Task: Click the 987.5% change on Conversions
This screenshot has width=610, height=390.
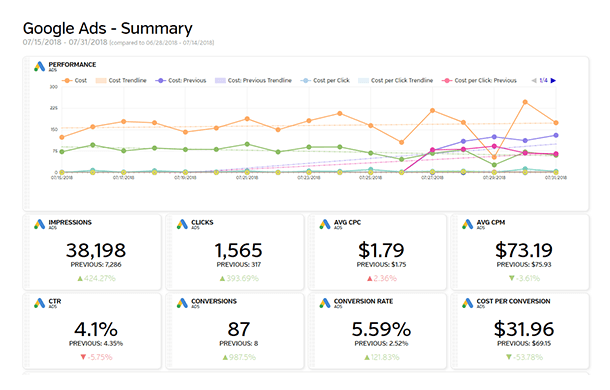Action: (x=239, y=357)
